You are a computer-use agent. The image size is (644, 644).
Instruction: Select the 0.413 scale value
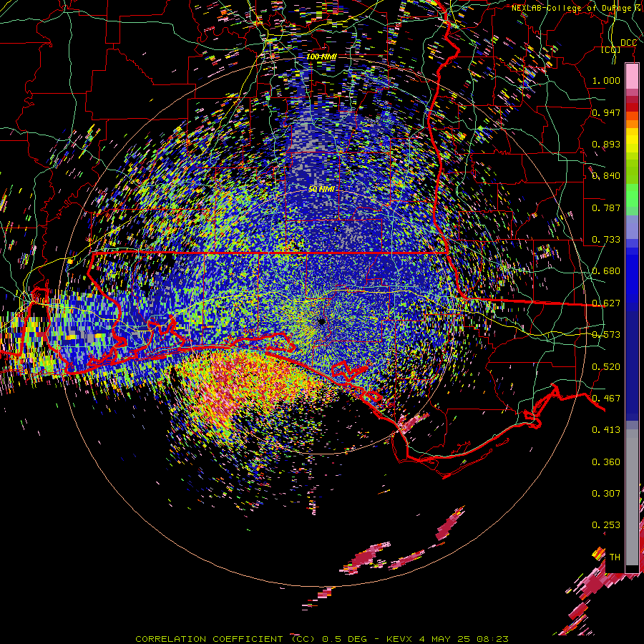click(606, 429)
